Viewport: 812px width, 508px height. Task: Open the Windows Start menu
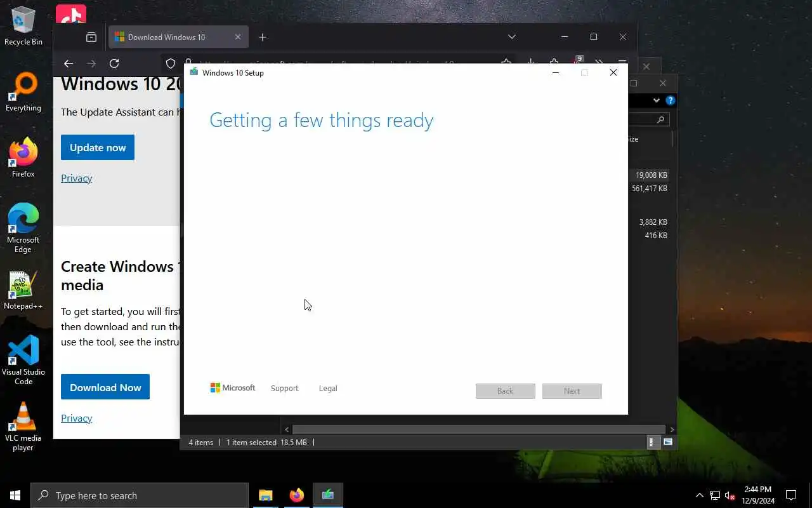pos(15,495)
